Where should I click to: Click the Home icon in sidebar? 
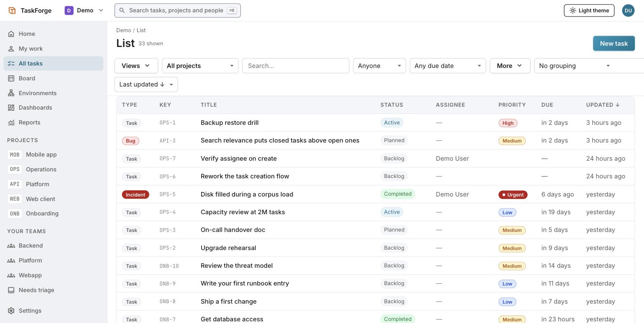(x=11, y=34)
